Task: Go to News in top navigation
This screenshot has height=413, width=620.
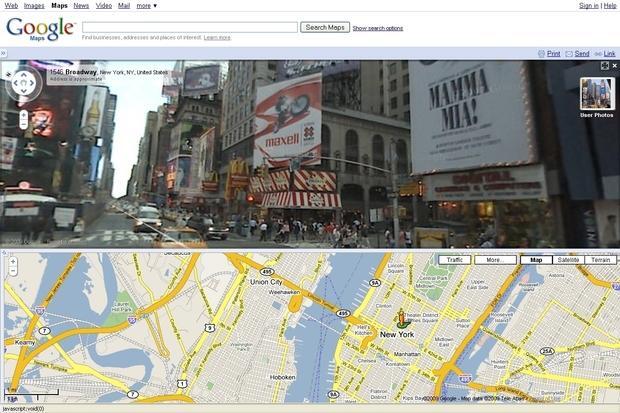Action: pos(81,6)
